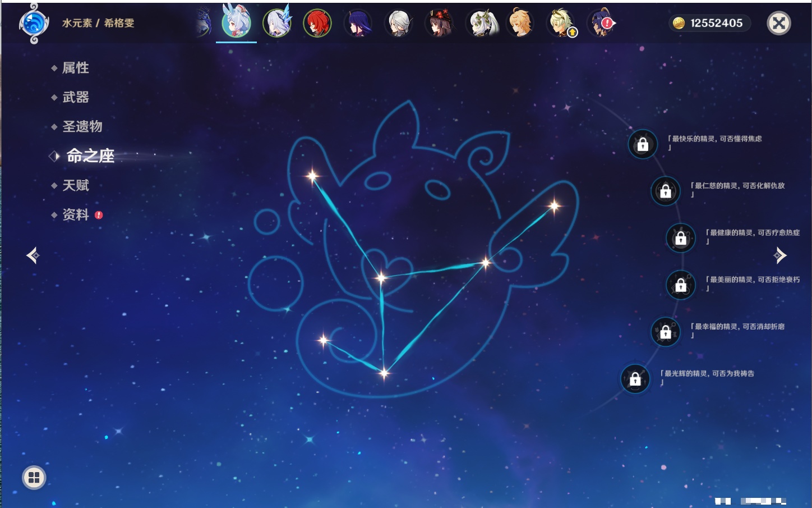
Task: Open the 属性 attributes menu
Action: coord(75,68)
